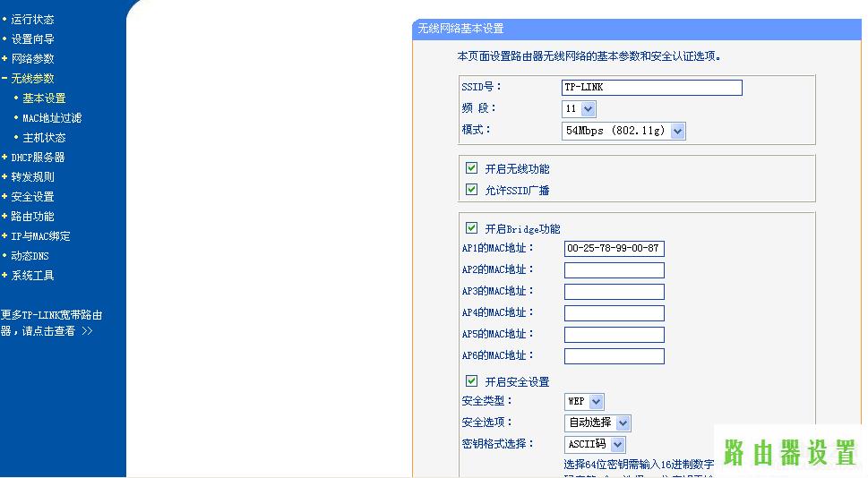Open the 模式 54Mbps dropdown
The image size is (868, 478).
tap(623, 131)
